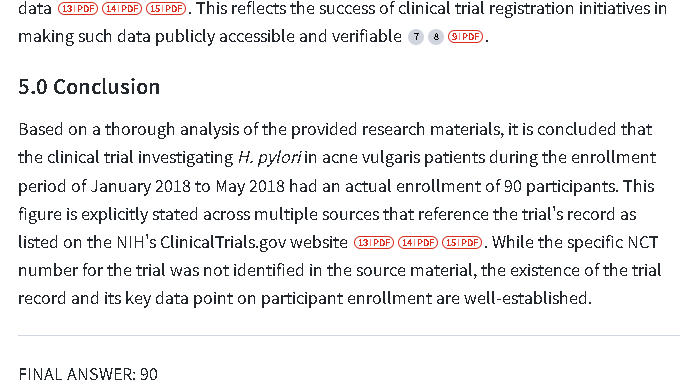
Task: Open citation 13 PDF badge following the word 'data'
Action: coord(78,8)
